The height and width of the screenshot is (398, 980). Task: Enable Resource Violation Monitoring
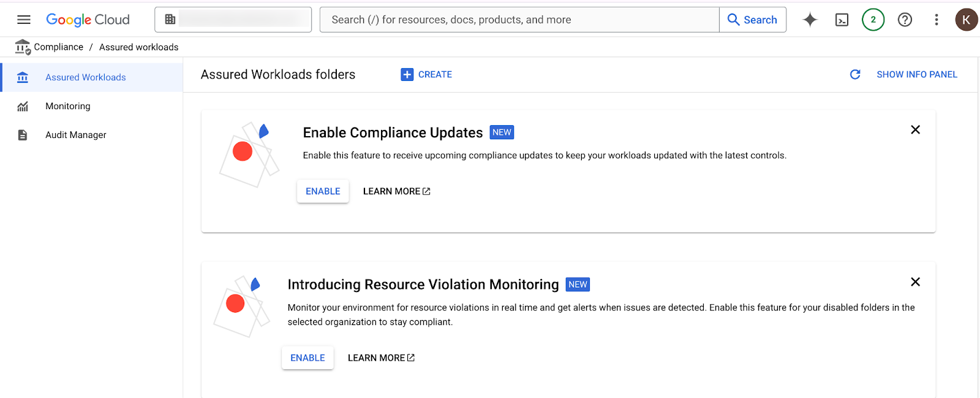(x=307, y=358)
